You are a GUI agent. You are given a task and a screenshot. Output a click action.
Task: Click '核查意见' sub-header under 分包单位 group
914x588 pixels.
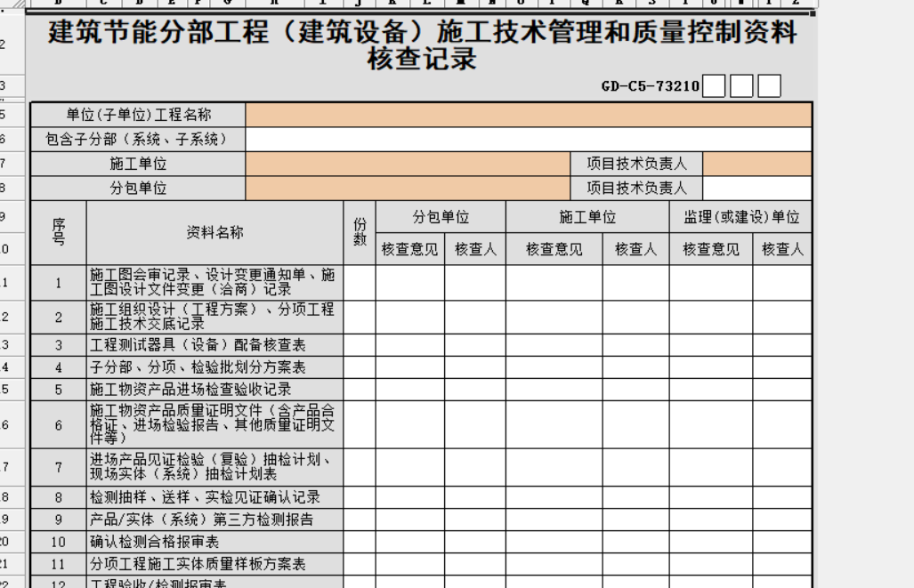(409, 249)
